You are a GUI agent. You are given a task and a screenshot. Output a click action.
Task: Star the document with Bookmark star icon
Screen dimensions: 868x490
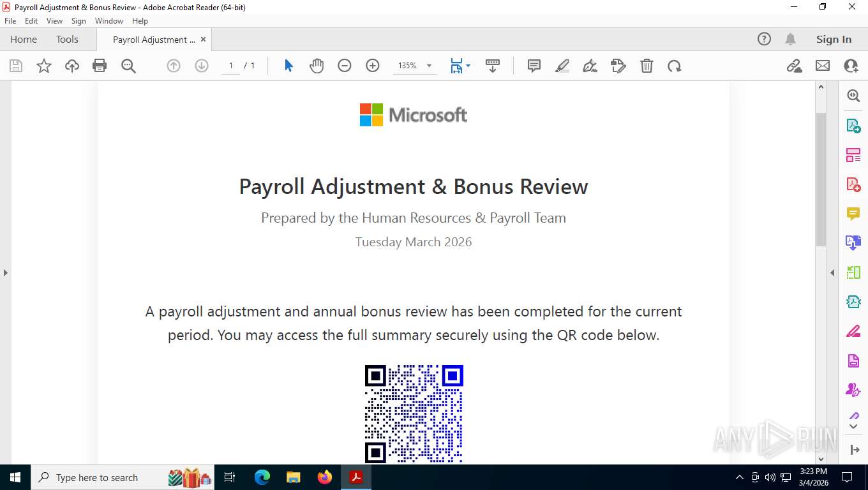44,66
